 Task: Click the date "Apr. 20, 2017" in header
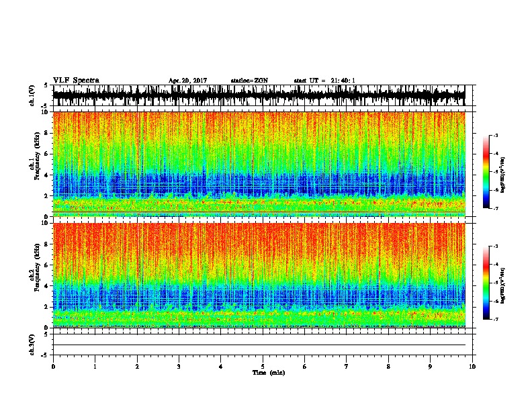pyautogui.click(x=187, y=81)
